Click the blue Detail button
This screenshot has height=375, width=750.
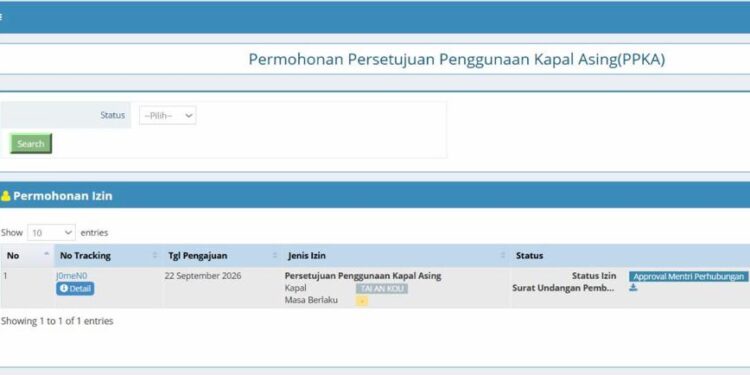coord(75,288)
